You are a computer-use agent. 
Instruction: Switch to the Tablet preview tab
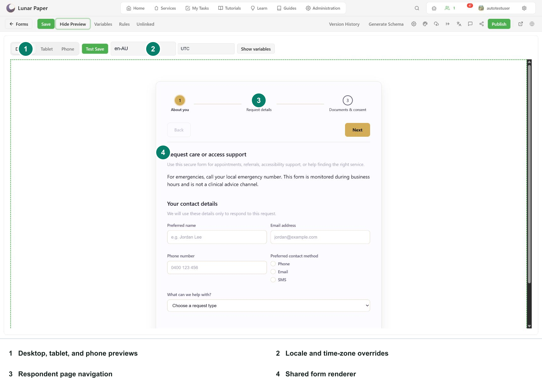pos(47,49)
